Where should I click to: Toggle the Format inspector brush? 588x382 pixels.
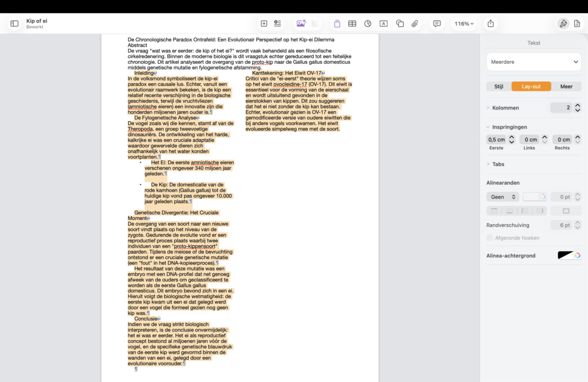tap(563, 24)
